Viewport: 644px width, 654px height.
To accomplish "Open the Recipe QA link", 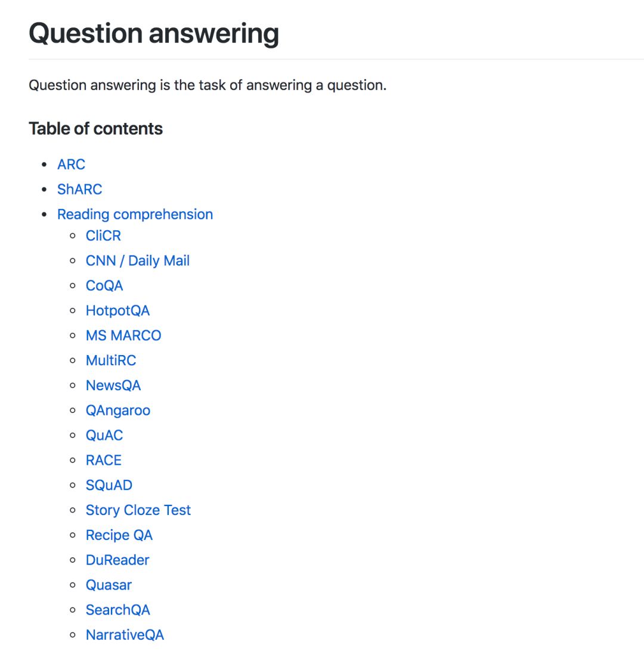I will [x=119, y=535].
